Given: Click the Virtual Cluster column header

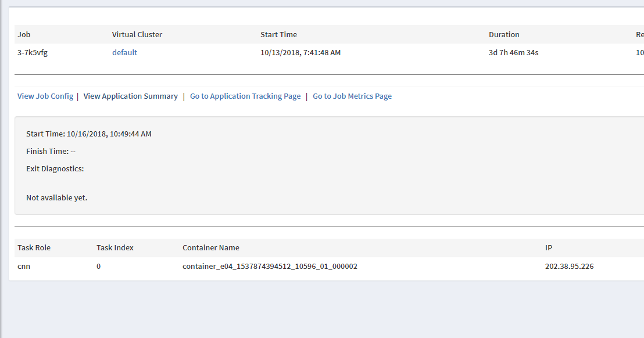Looking at the screenshot, I should click(x=137, y=34).
